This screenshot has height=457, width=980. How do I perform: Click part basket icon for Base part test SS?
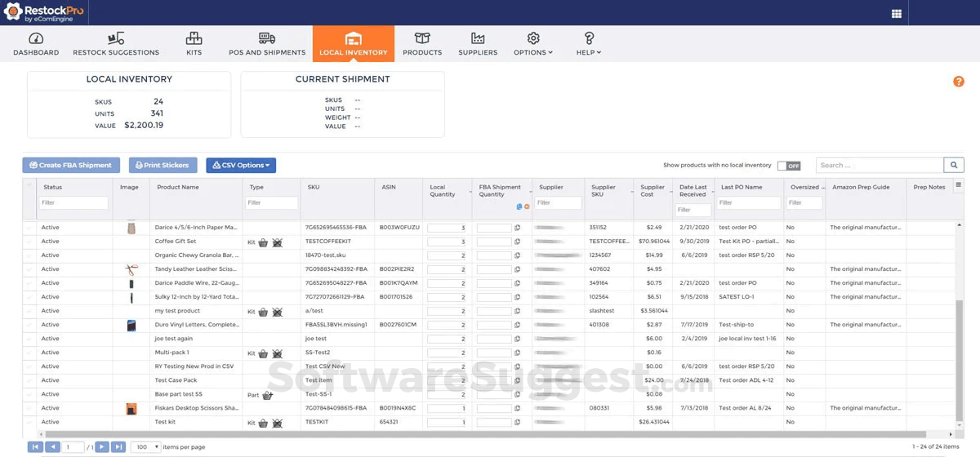pos(266,395)
